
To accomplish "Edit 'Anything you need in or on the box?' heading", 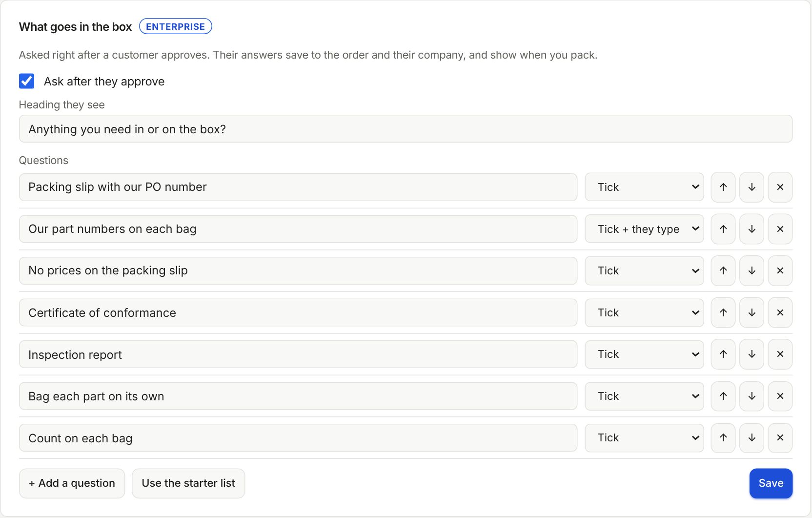I will pyautogui.click(x=406, y=129).
